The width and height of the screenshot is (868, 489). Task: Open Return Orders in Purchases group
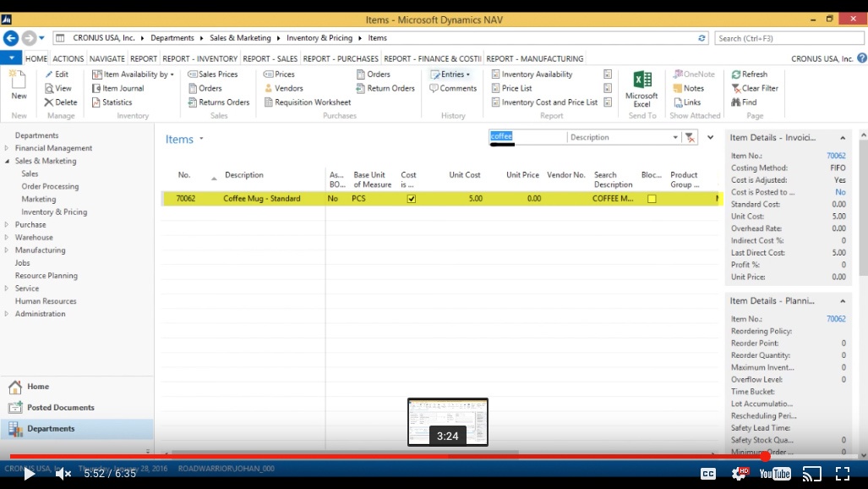click(x=385, y=88)
